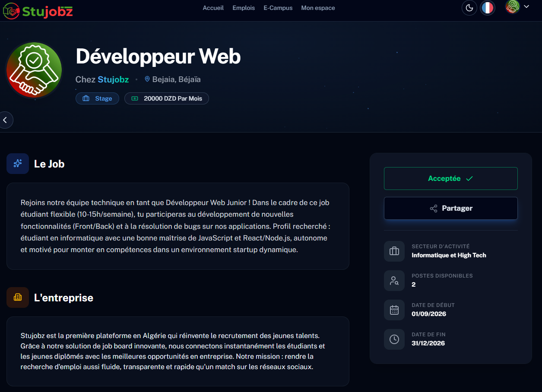Viewport: 542px width, 392px height.
Task: Go to Accueil in the navigation
Action: coord(213,8)
